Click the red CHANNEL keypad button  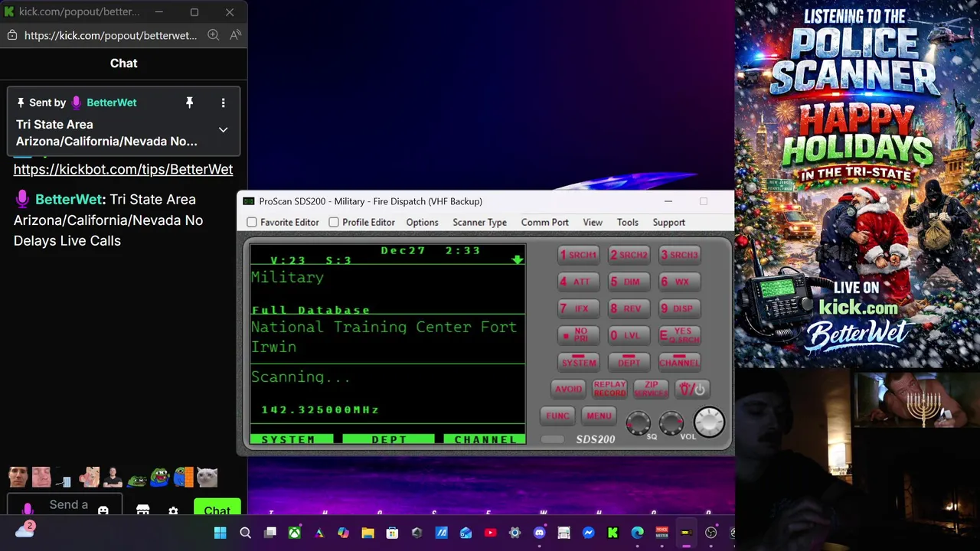pyautogui.click(x=680, y=361)
